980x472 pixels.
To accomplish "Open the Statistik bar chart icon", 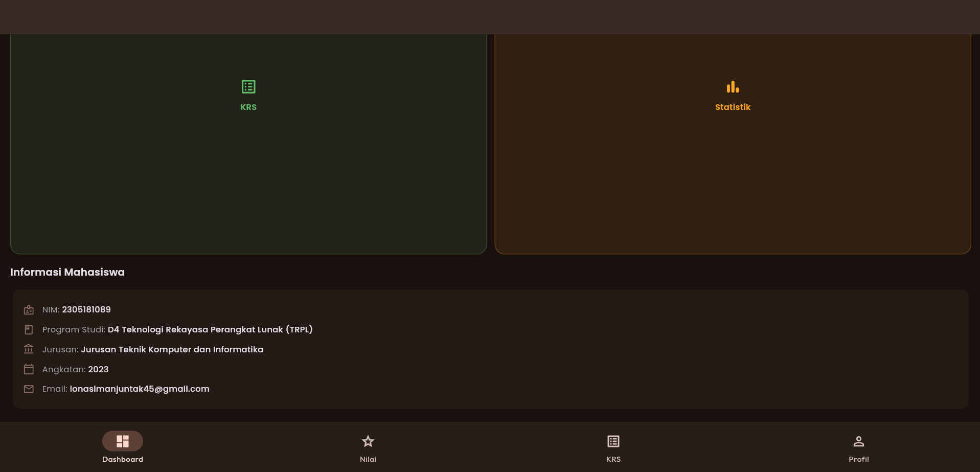I will (733, 87).
